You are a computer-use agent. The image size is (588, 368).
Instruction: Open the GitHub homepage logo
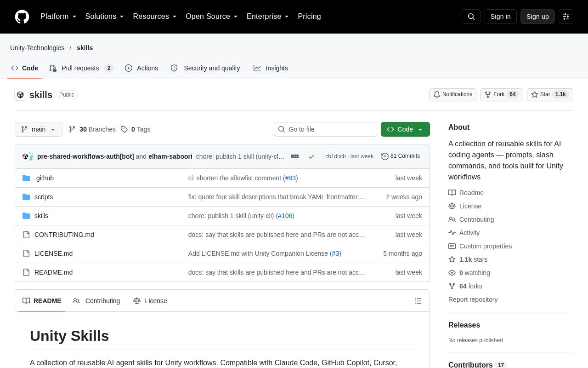pos(22,17)
